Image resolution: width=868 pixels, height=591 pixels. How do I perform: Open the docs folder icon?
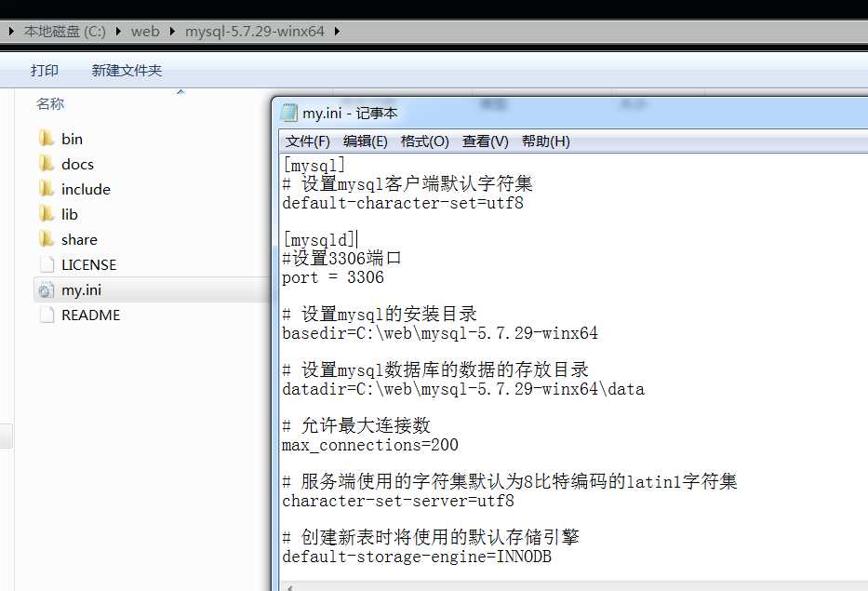tap(47, 164)
